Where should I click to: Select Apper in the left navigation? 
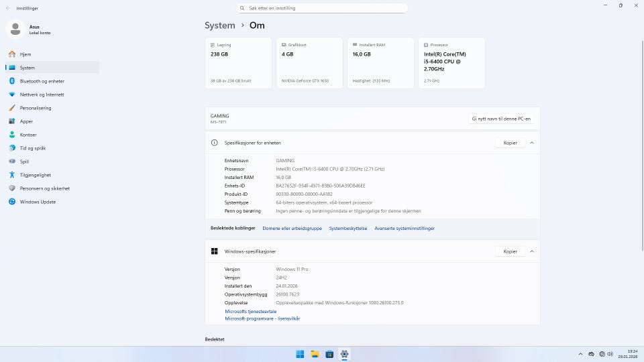26,121
